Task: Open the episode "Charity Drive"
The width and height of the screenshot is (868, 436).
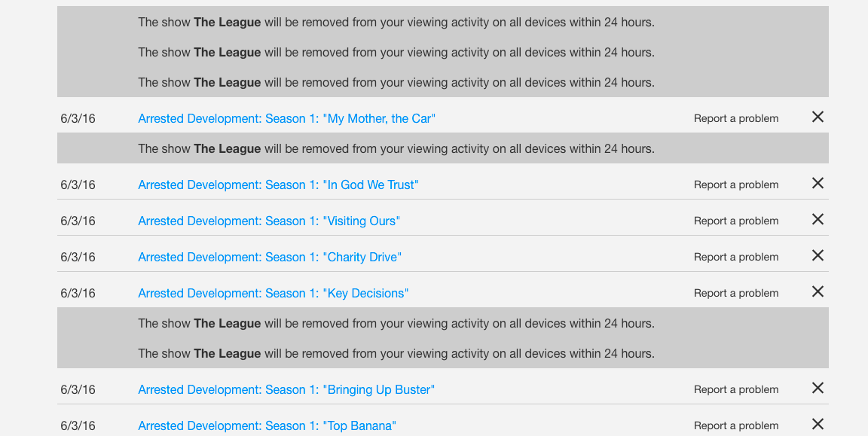Action: coord(270,257)
